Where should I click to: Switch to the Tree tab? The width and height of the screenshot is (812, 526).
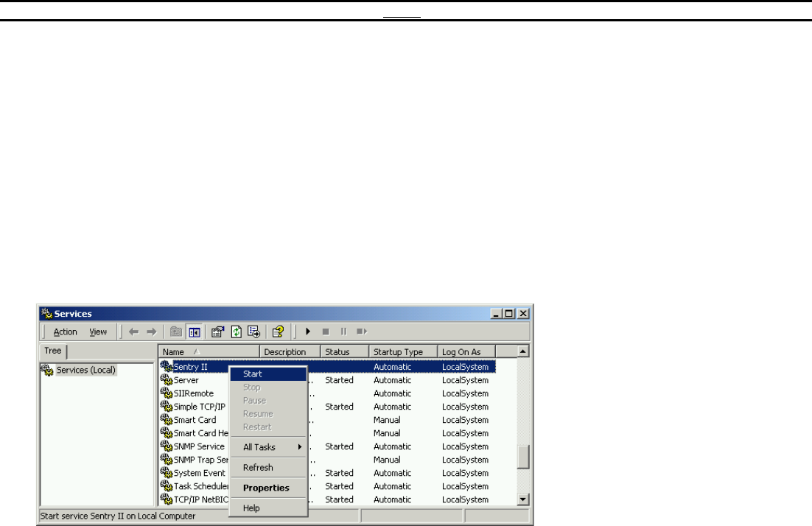53,351
